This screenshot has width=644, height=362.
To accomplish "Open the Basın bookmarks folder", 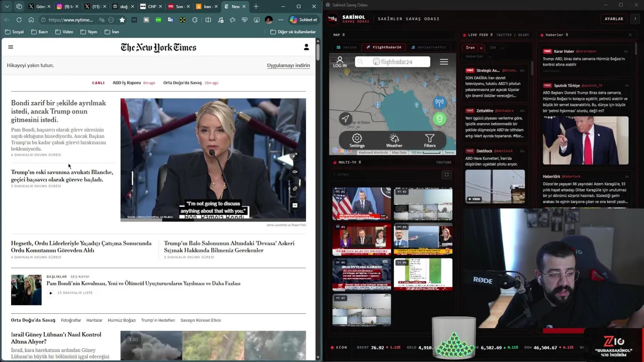I will click(39, 32).
